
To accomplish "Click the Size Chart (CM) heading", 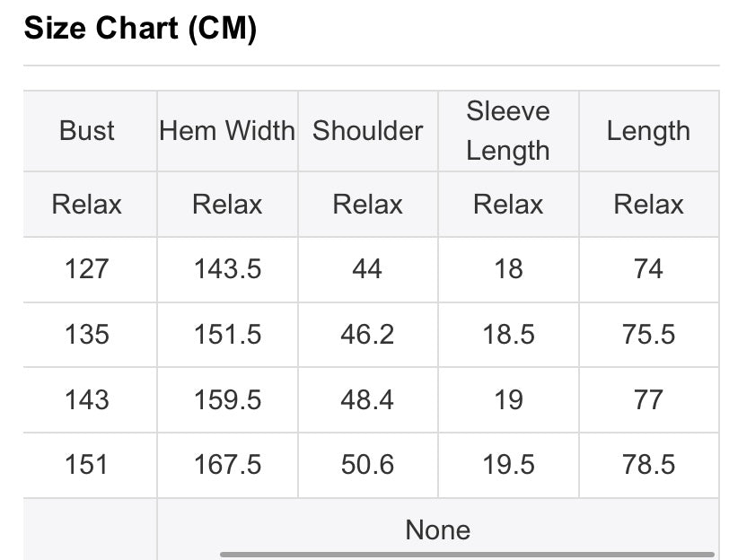I will click(x=140, y=29).
